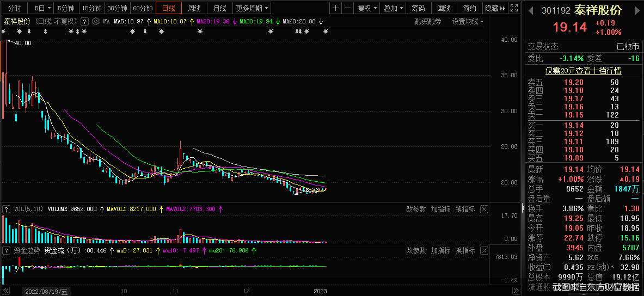The image size is (644, 296).
Task: Close the VOL indicator panel
Action: click(484, 209)
